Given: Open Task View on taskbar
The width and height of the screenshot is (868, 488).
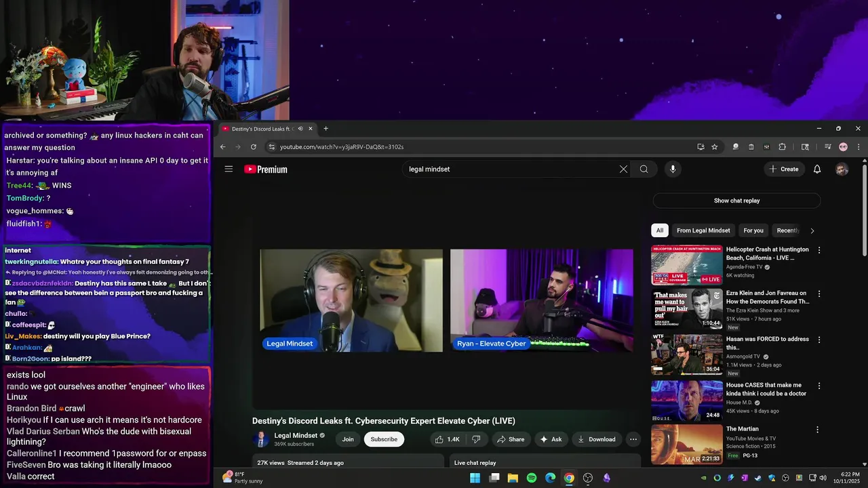Looking at the screenshot, I should click(x=494, y=478).
